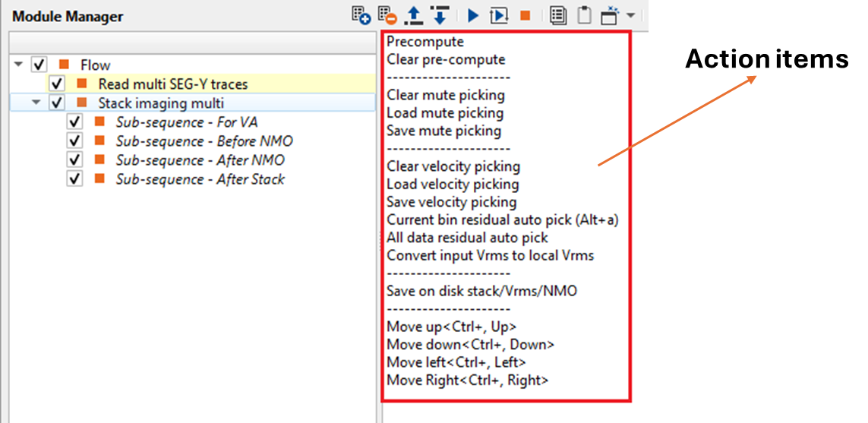Run the flow with the play icon

[x=473, y=15]
